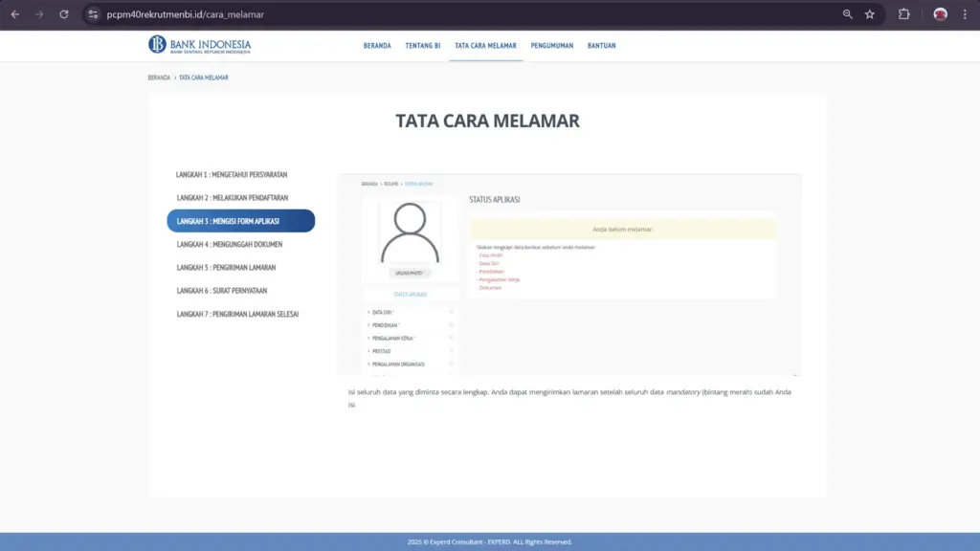Open the browser extensions puzzle icon
The width and height of the screenshot is (980, 551).
(903, 14)
